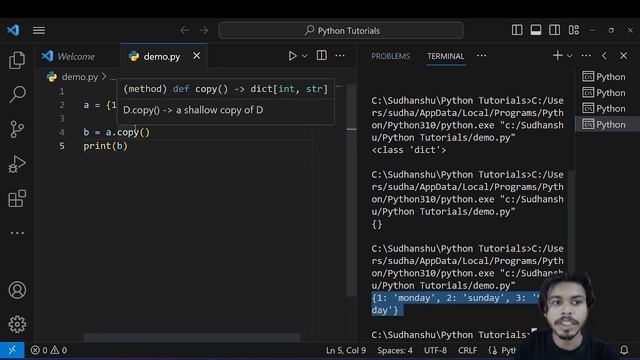Split the editor to the right

322,56
